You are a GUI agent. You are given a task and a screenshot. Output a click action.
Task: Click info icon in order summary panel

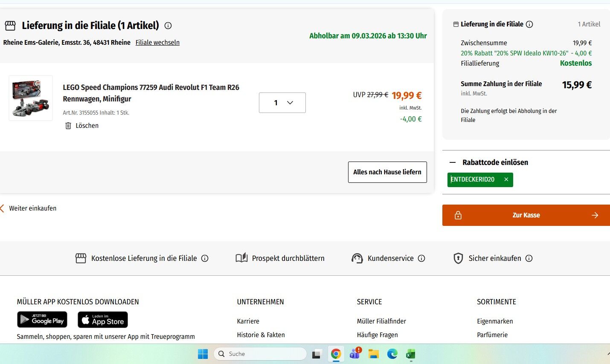tap(529, 24)
